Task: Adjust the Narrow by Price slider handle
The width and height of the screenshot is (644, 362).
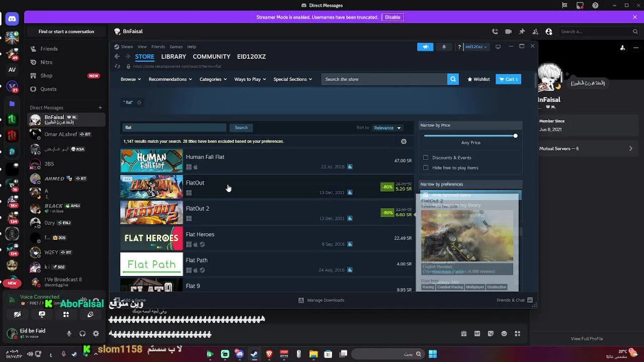Action: pyautogui.click(x=515, y=136)
